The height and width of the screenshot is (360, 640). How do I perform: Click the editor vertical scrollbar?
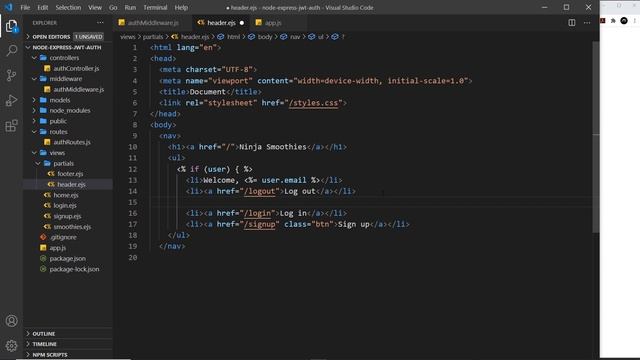tap(596, 137)
